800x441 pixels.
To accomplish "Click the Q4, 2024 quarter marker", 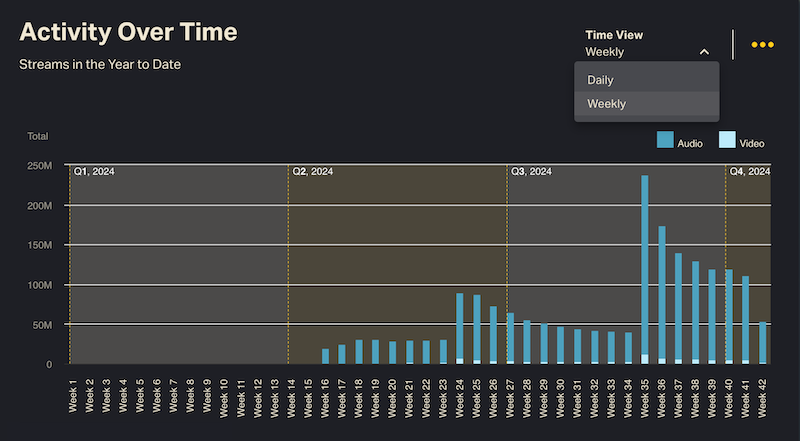I will pos(749,172).
